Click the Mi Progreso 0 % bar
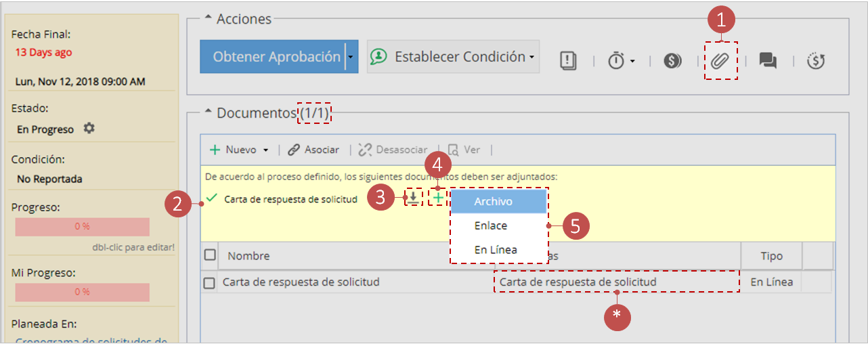 tap(82, 293)
